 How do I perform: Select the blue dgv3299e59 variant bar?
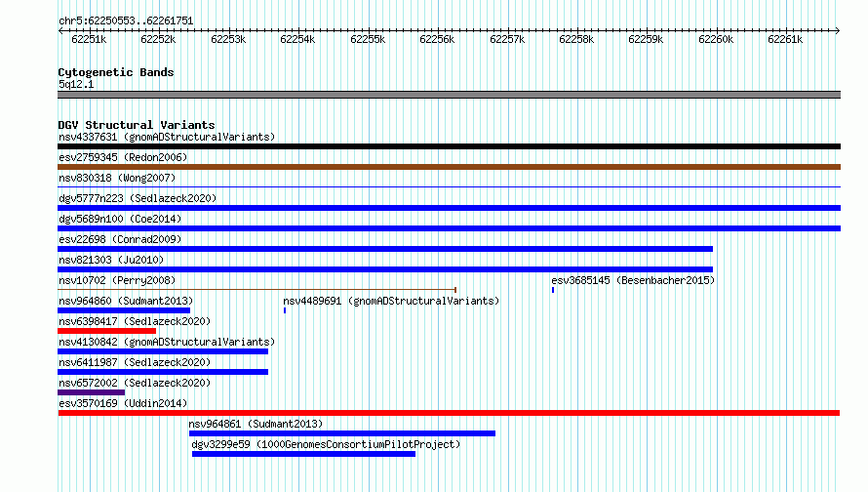tap(303, 454)
